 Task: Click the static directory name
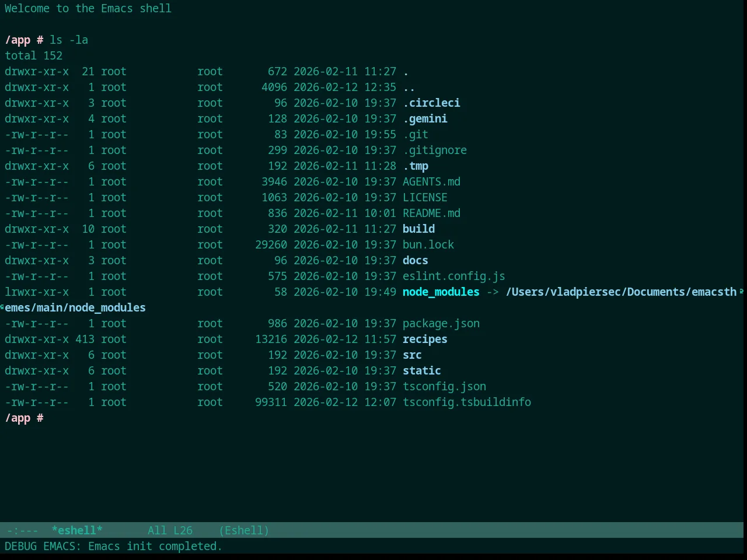422,370
